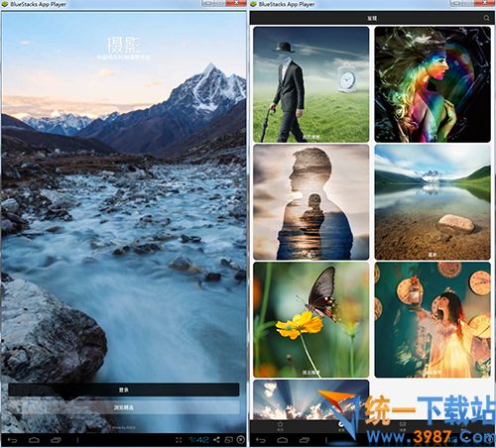Open the girl with clocks photo
Screen dimensions: 496x448
click(433, 319)
